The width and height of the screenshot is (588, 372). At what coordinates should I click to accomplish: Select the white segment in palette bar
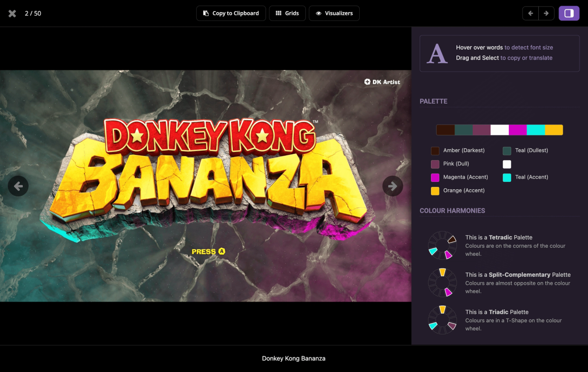coord(500,130)
